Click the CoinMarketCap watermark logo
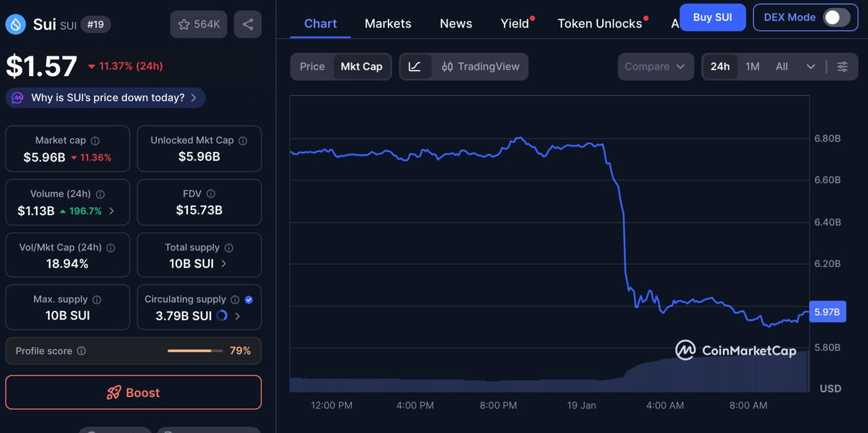 [685, 350]
